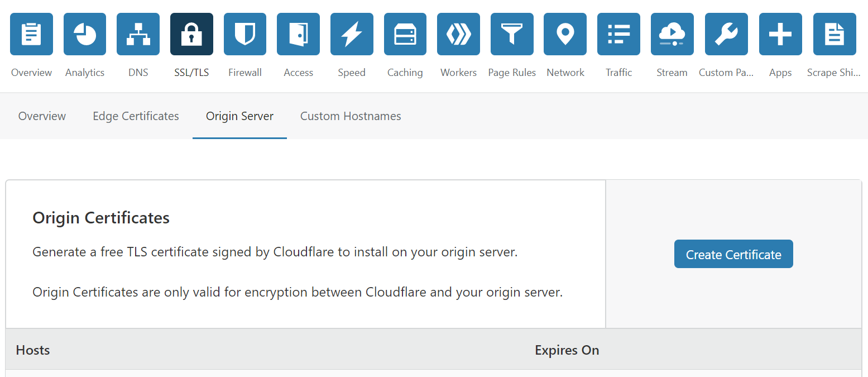The height and width of the screenshot is (377, 868).
Task: Open the Page Rules funnel icon
Action: pos(512,34)
